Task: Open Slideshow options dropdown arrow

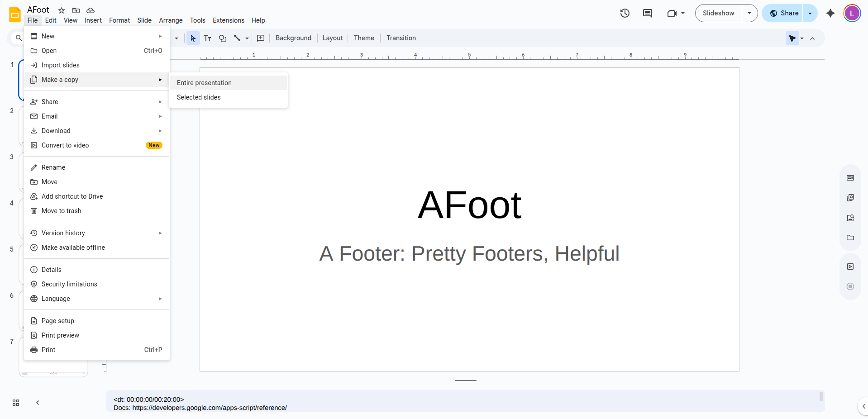Action: (x=749, y=13)
